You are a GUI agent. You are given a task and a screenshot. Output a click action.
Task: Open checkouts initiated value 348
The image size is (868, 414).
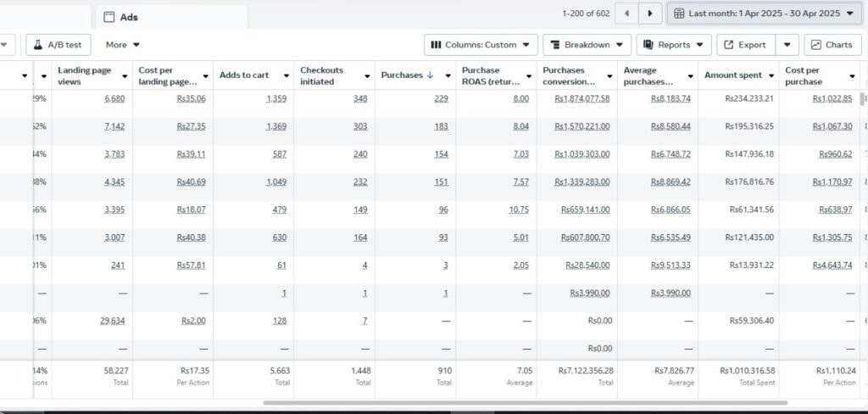click(x=360, y=98)
